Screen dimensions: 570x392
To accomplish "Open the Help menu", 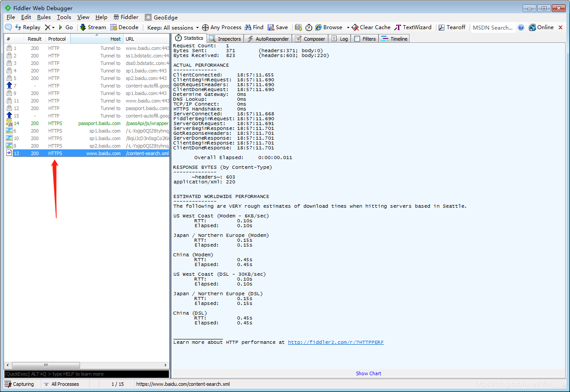I will tap(101, 17).
